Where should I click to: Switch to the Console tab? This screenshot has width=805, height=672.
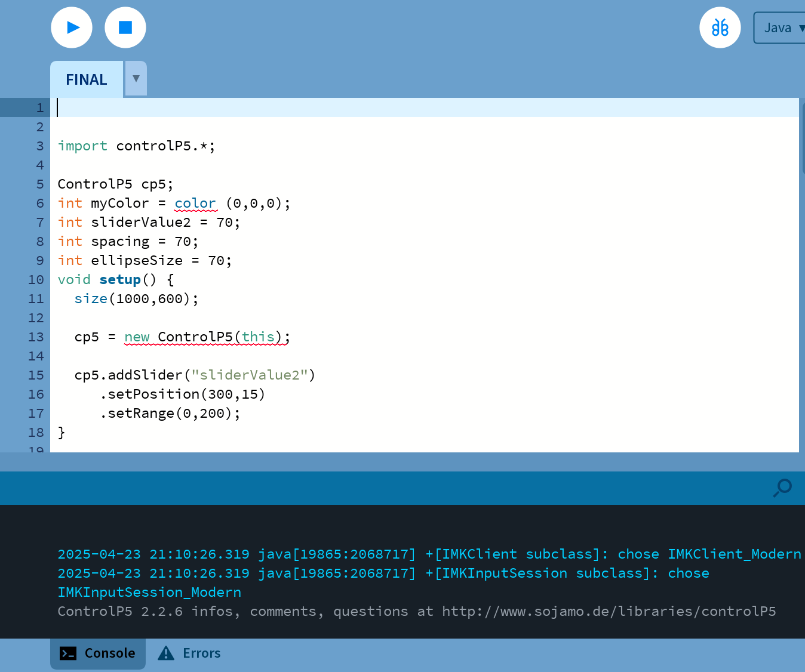(x=98, y=653)
